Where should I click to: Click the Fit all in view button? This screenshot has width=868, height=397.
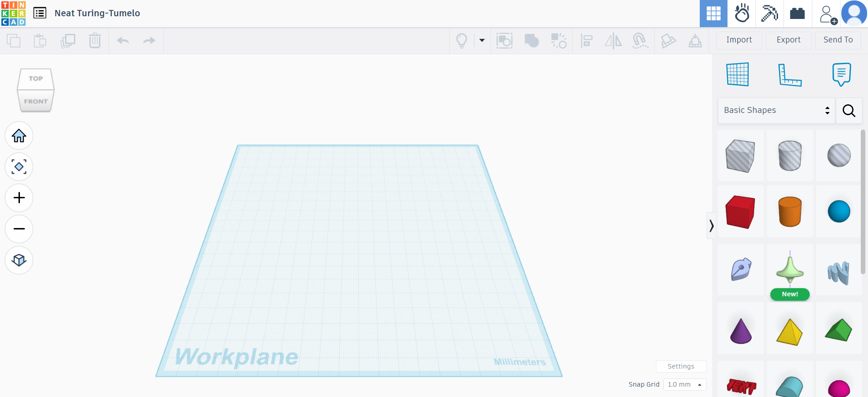pyautogui.click(x=19, y=167)
